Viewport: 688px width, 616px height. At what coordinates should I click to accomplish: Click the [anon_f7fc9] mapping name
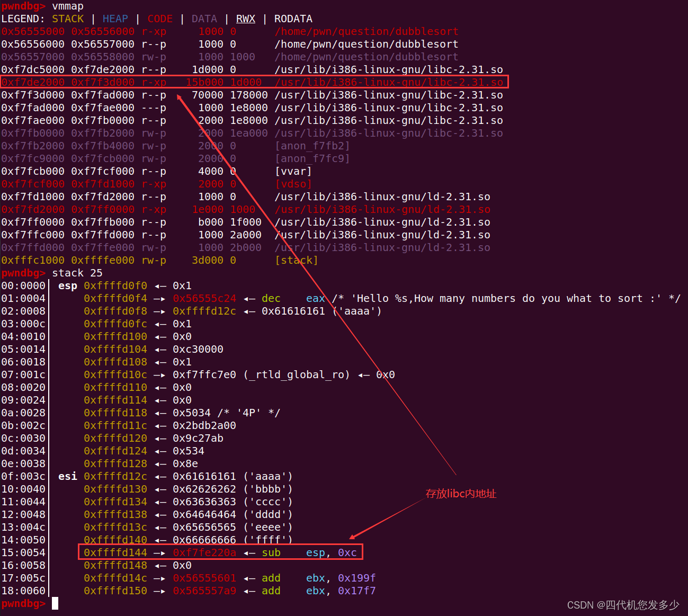[312, 159]
